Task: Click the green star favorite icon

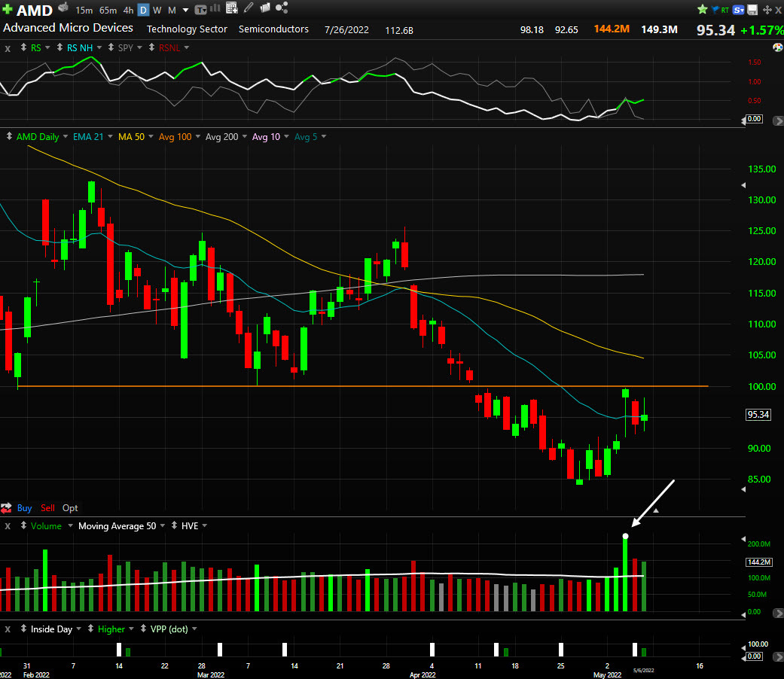Action: 702,9
